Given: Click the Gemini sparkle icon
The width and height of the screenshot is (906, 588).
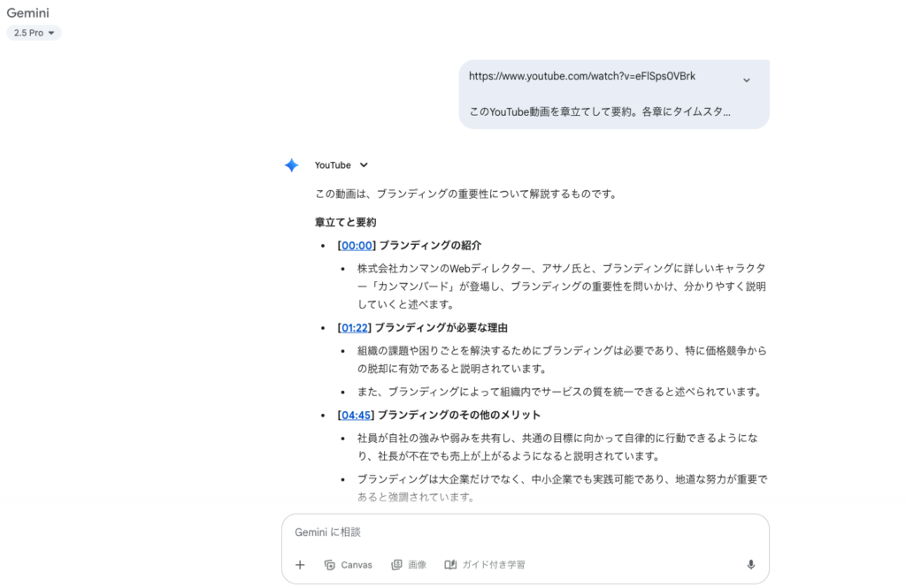Looking at the screenshot, I should [292, 165].
